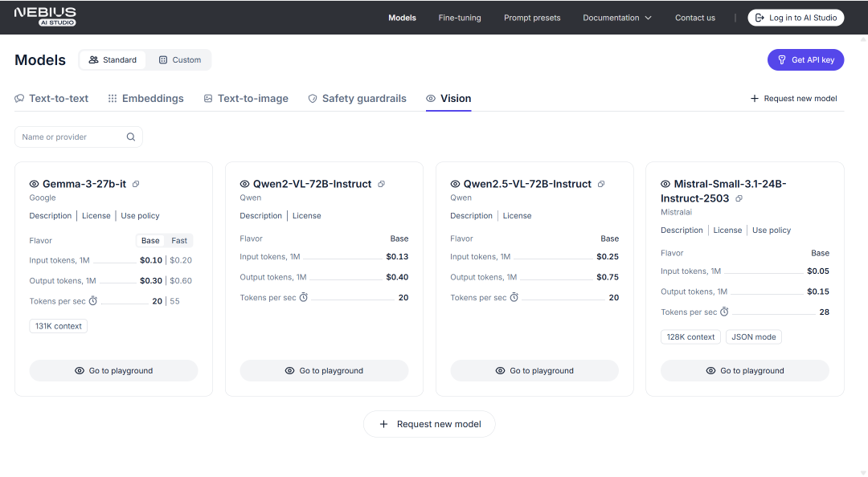Switch to Embeddings tab
The height and width of the screenshot is (477, 868).
pyautogui.click(x=145, y=99)
